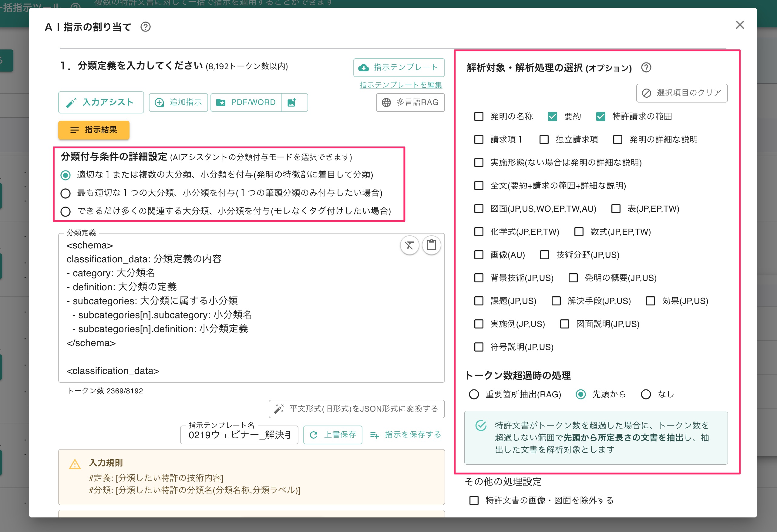Viewport: 777px width, 532px height.
Task: Check 図面(JP,US,WO,EP,TW,AU) checkbox
Action: (x=479, y=209)
